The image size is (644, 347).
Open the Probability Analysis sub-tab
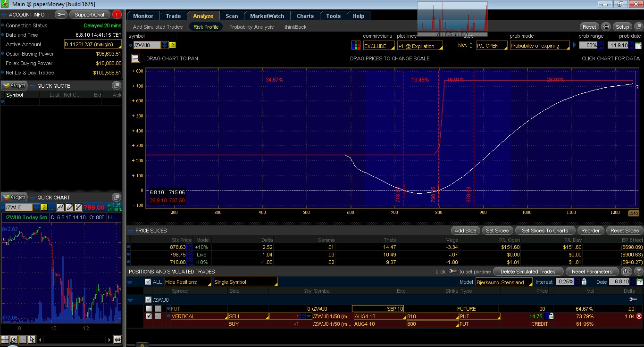coord(251,27)
